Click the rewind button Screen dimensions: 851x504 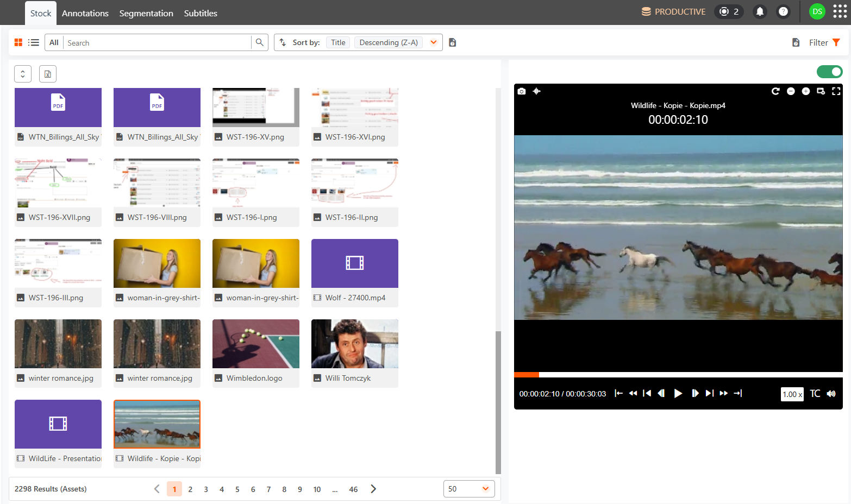point(633,393)
